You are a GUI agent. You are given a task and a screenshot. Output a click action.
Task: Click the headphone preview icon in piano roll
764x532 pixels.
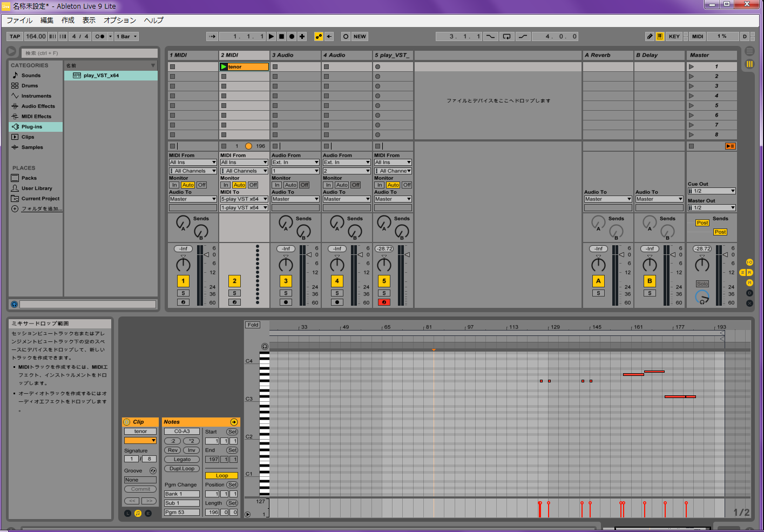click(265, 346)
